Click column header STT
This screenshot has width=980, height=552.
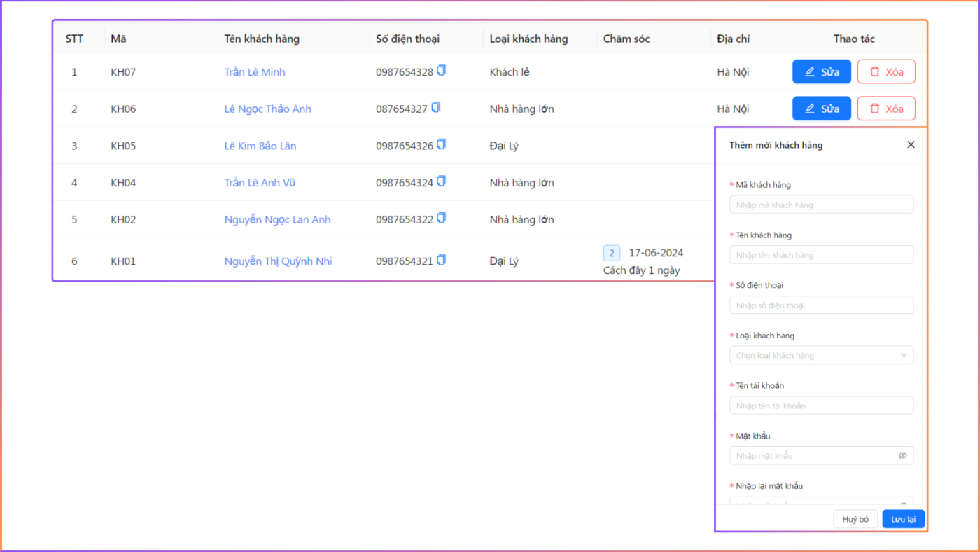tap(74, 39)
